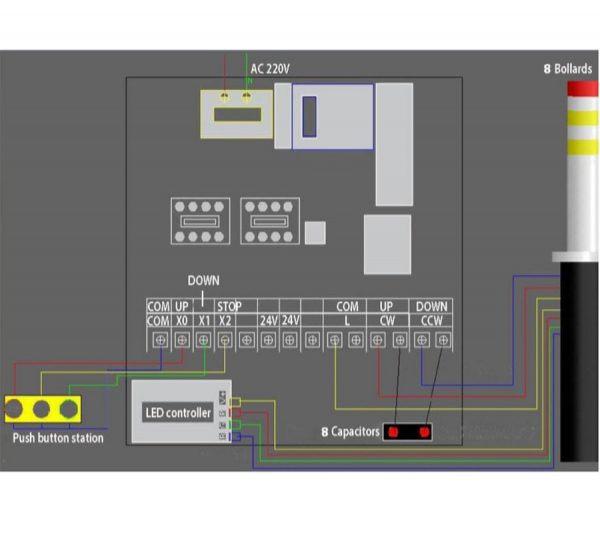Click the AC input terminal with the green wire

point(247,96)
